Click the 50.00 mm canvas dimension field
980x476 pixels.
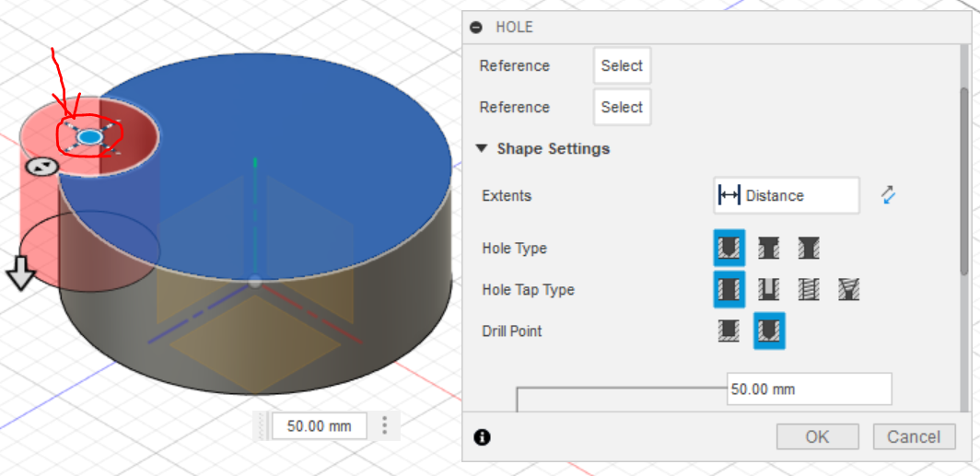pos(320,426)
